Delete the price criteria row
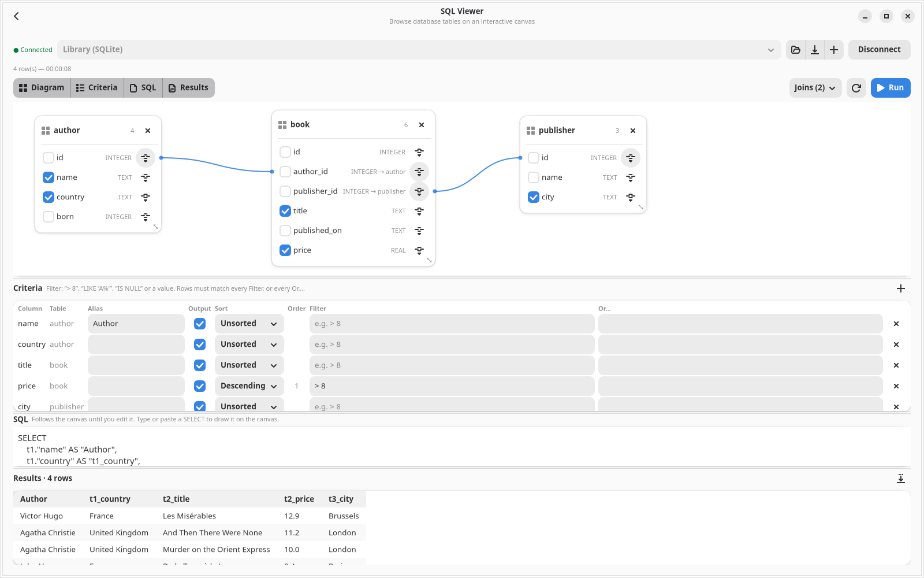This screenshot has height=578, width=924. (x=896, y=386)
